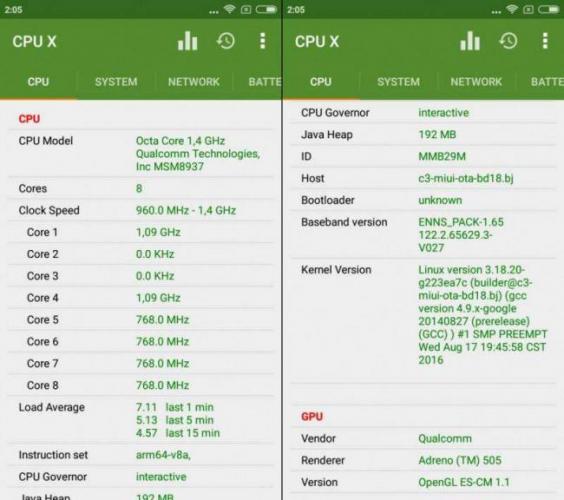Viewport: 564px width, 500px height.
Task: Switch to SYSTEM tab in left screen
Action: 116,82
